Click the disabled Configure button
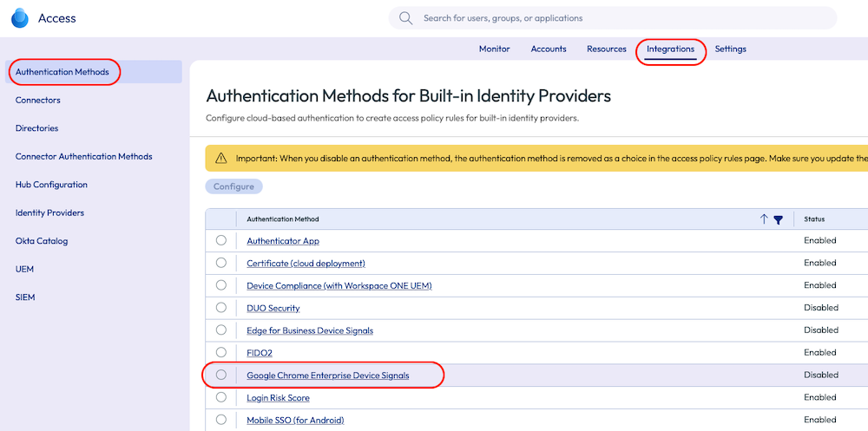The height and width of the screenshot is (431, 868). 233,186
